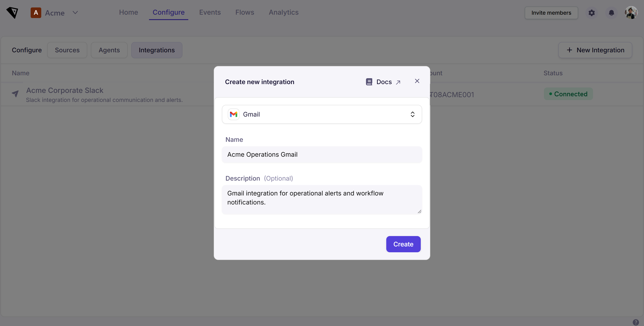
Task: Click the Status column header
Action: pos(553,73)
